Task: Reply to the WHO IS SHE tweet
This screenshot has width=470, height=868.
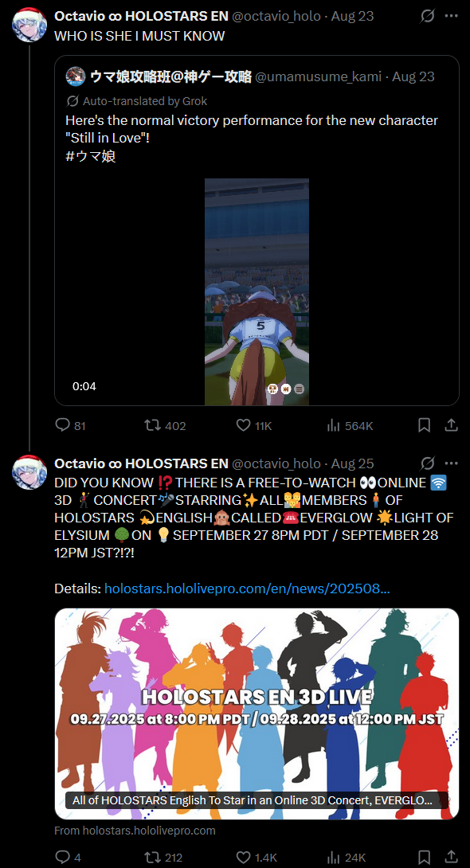Action: point(63,425)
